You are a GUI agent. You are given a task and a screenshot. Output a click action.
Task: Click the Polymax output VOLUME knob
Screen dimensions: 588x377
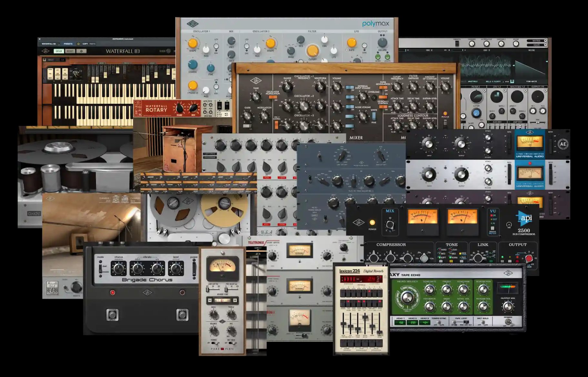pyautogui.click(x=382, y=42)
